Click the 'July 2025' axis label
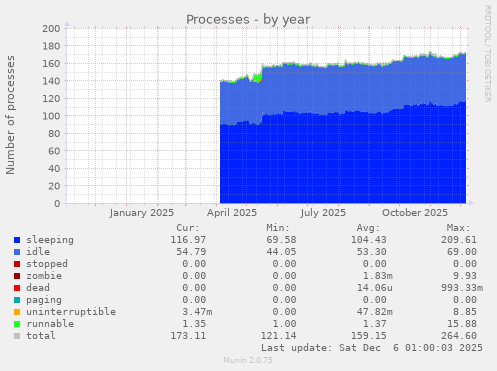The width and height of the screenshot is (497, 371). pyautogui.click(x=323, y=213)
